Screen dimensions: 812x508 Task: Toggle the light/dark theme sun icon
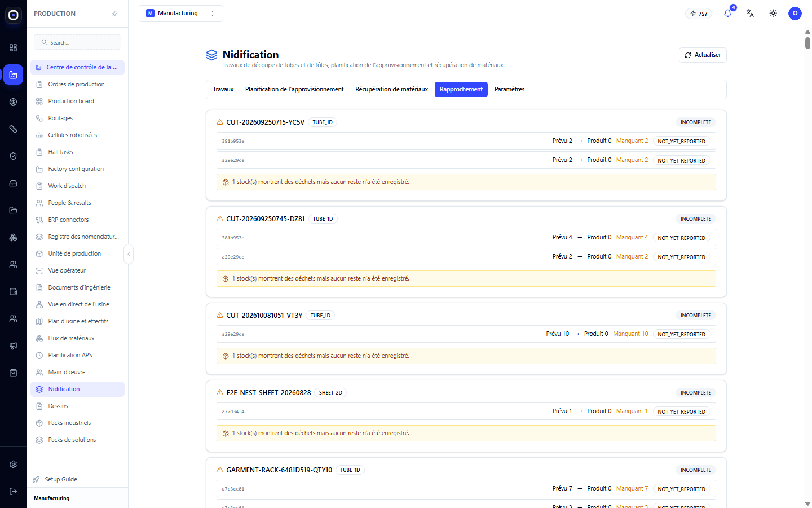(x=773, y=13)
